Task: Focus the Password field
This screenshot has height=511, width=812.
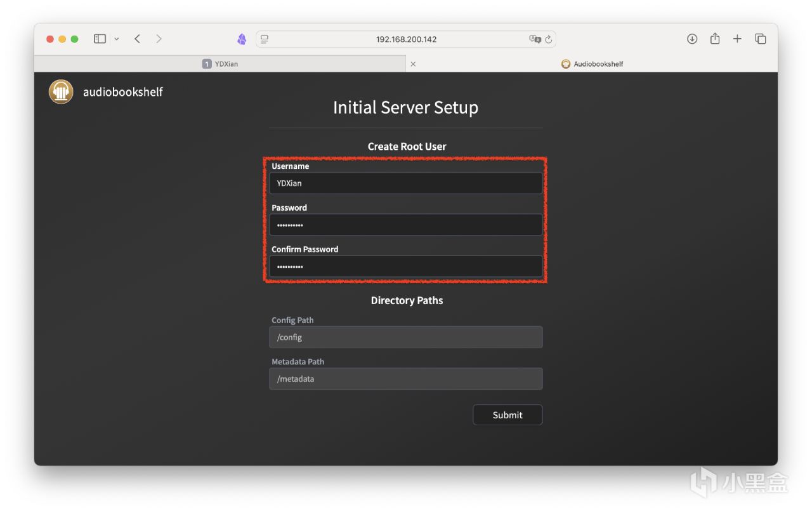Action: click(406, 225)
